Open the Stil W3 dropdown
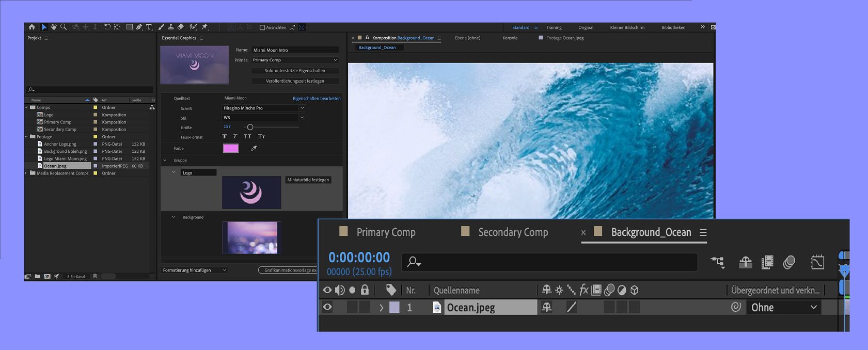Screen dimensions: 868x350 [x=263, y=117]
